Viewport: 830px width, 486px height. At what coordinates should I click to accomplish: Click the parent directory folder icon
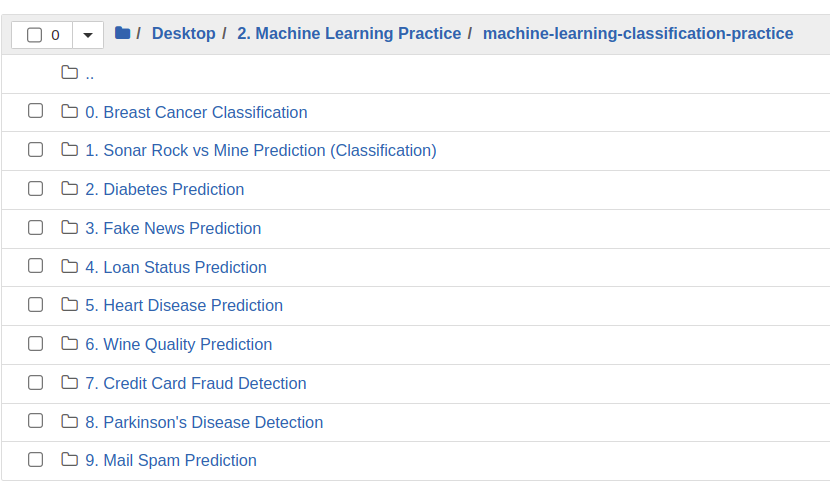(x=69, y=73)
